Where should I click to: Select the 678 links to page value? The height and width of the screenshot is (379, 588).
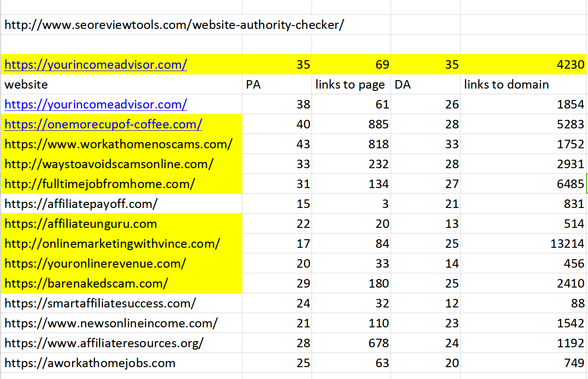point(351,343)
